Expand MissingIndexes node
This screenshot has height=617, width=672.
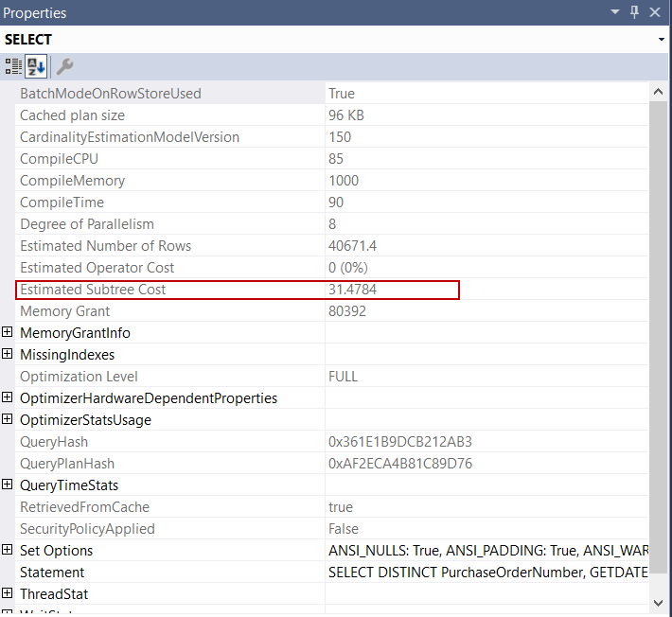pyautogui.click(x=7, y=354)
